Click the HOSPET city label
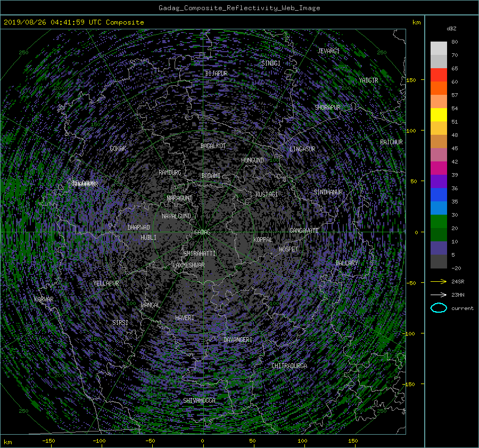Screen dimensions: 479x448 [x=288, y=249]
